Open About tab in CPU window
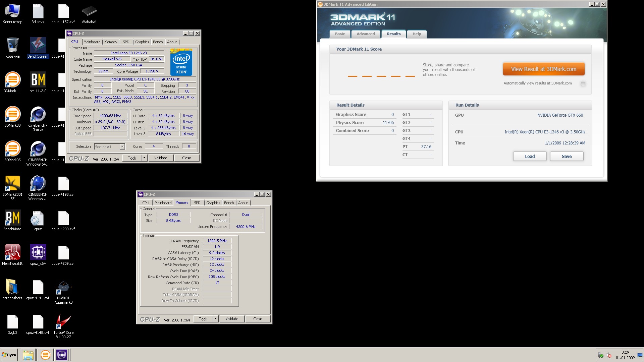This screenshot has width=644, height=362. (172, 42)
